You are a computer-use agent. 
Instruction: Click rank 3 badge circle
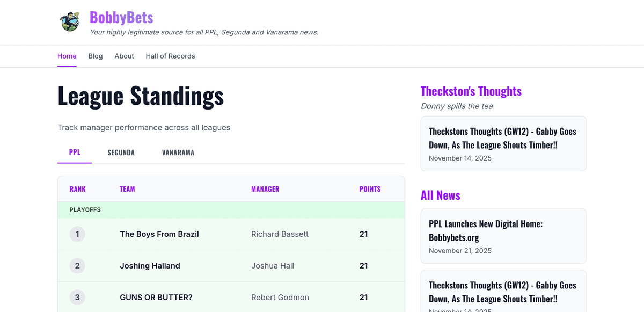(77, 298)
